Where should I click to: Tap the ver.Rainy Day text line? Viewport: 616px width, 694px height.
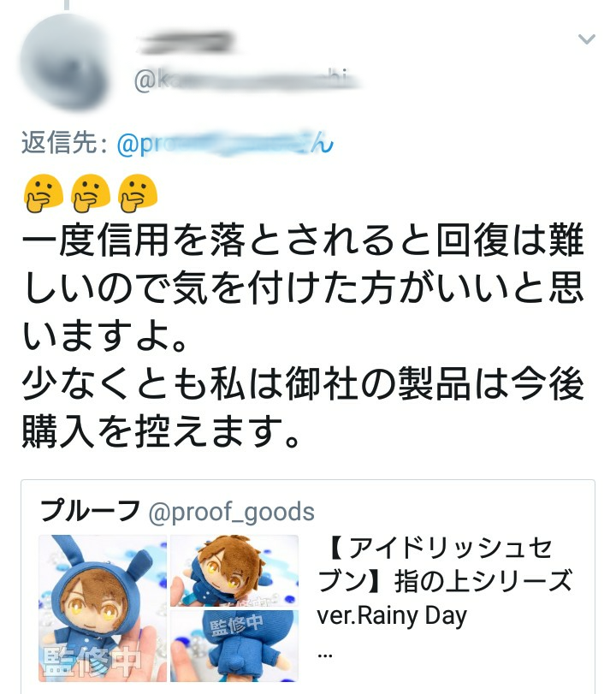point(392,615)
